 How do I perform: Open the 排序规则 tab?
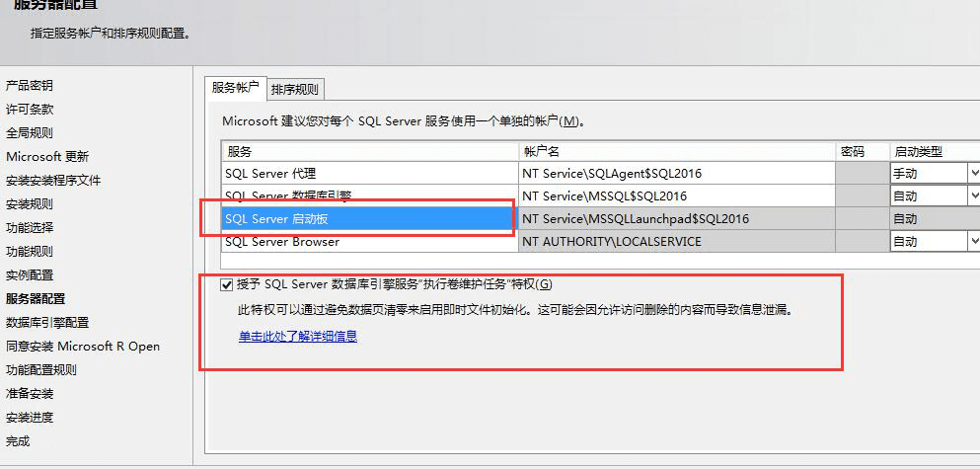295,90
